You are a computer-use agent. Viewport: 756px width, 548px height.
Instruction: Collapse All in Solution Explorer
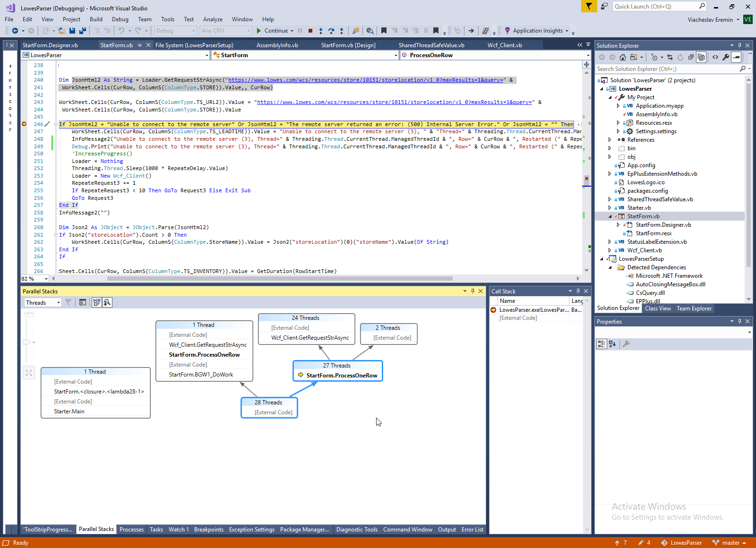691,57
